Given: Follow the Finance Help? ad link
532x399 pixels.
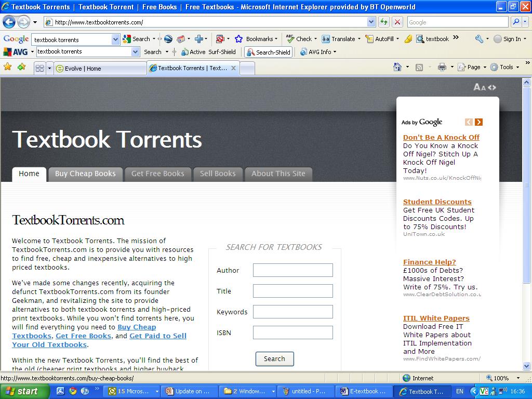Looking at the screenshot, I should (x=429, y=262).
